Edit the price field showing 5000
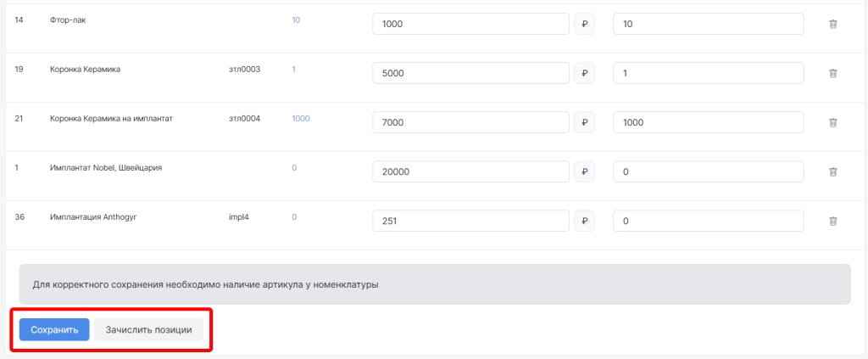The height and width of the screenshot is (359, 868). point(470,74)
